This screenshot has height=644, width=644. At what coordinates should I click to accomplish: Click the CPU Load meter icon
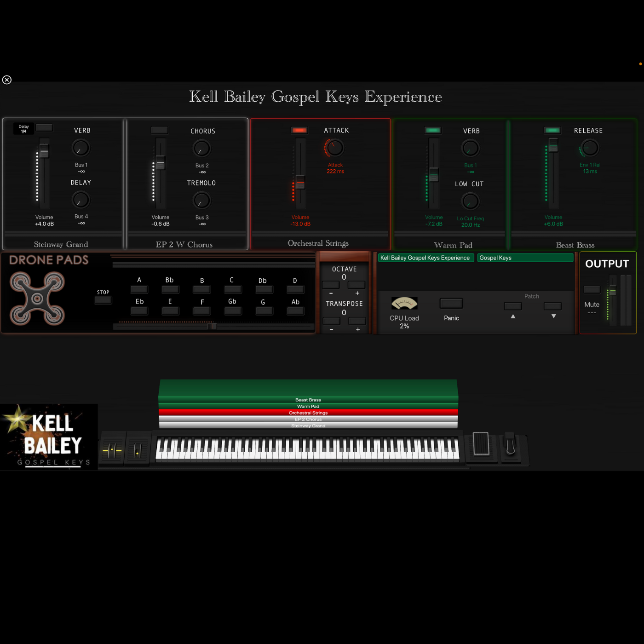[x=404, y=304]
